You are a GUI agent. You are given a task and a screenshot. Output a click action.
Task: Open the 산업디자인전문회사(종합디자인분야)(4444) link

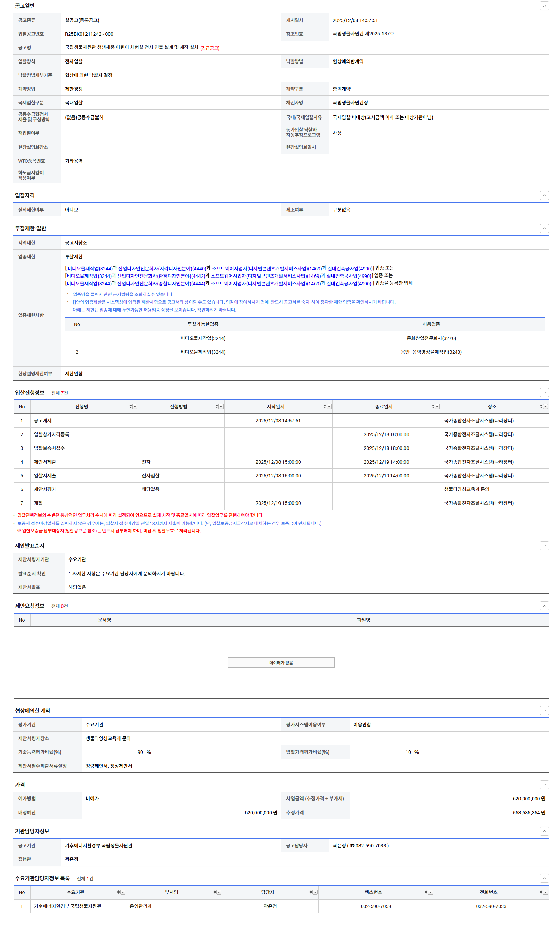(x=161, y=283)
